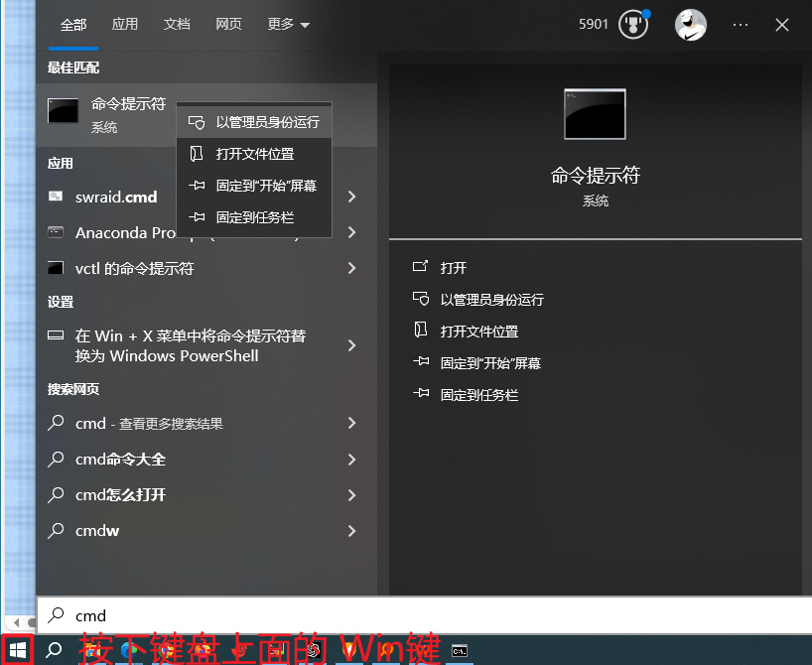812x665 pixels.
Task: Switch to the 全部 tab
Action: click(73, 25)
